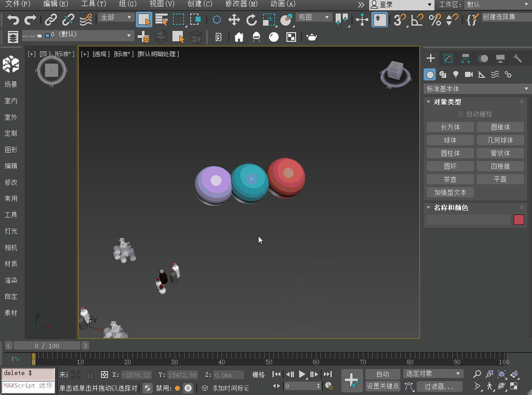Viewport: 532px width, 395px height.
Task: Select the Lights bulb category icon
Action: click(x=456, y=74)
